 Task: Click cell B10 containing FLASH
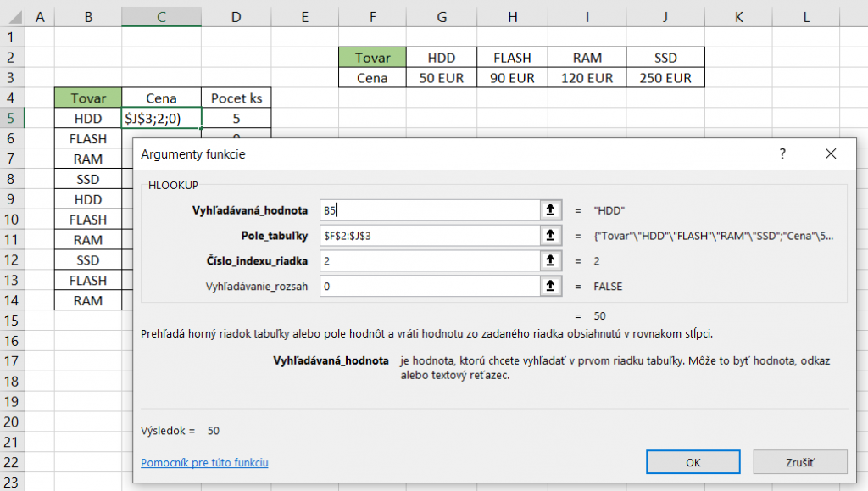[x=88, y=220]
